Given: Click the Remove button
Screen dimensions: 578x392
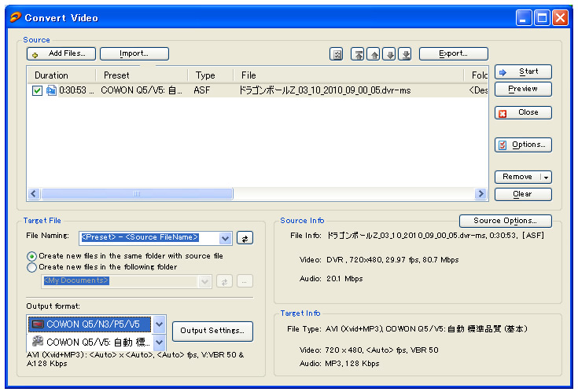Looking at the screenshot, I should pyautogui.click(x=517, y=177).
